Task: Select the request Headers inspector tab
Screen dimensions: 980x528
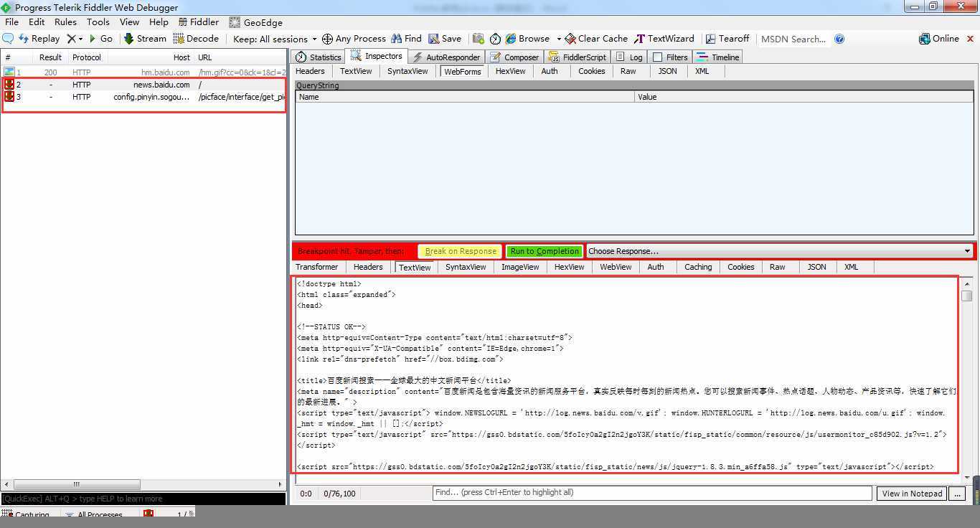Action: click(310, 71)
